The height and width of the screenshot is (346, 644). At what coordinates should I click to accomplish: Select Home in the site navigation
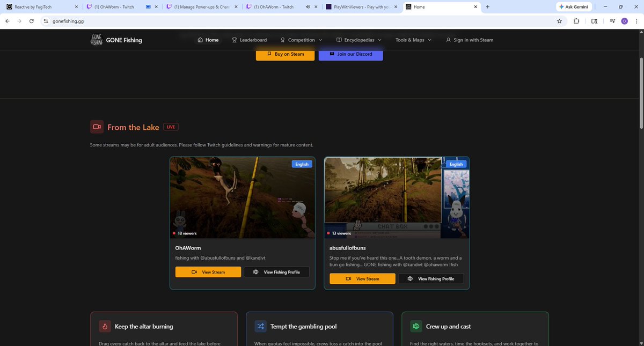[x=210, y=40]
